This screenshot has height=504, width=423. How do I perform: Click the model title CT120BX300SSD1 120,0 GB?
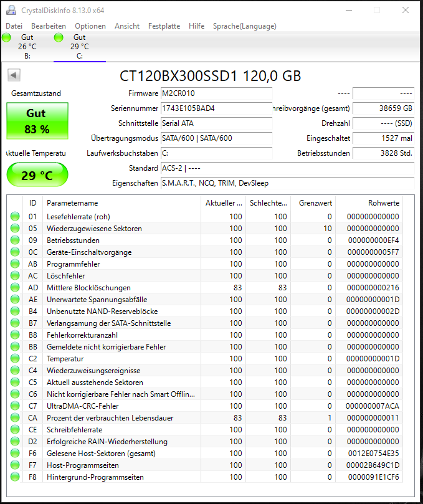pyautogui.click(x=210, y=76)
